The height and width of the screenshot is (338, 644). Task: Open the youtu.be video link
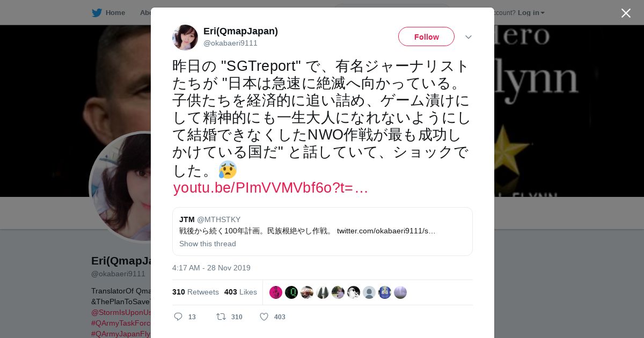pyautogui.click(x=270, y=188)
